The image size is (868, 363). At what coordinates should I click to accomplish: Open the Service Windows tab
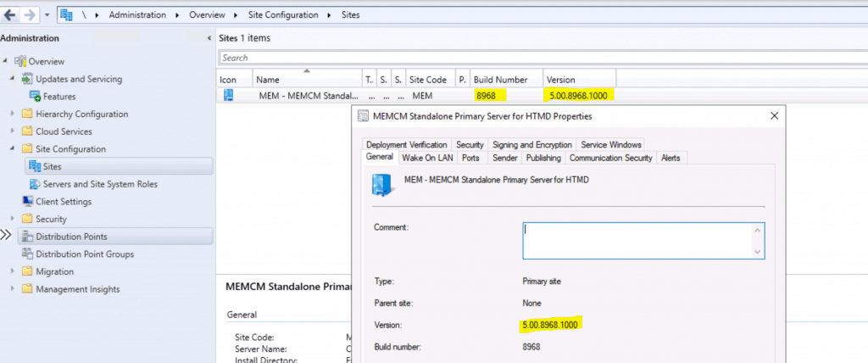(x=610, y=144)
